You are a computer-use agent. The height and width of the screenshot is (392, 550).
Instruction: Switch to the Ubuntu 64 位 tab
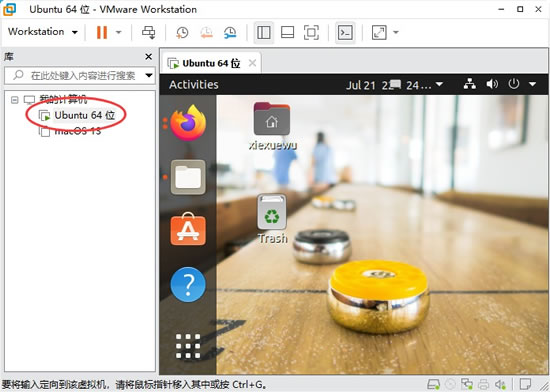pyautogui.click(x=211, y=63)
